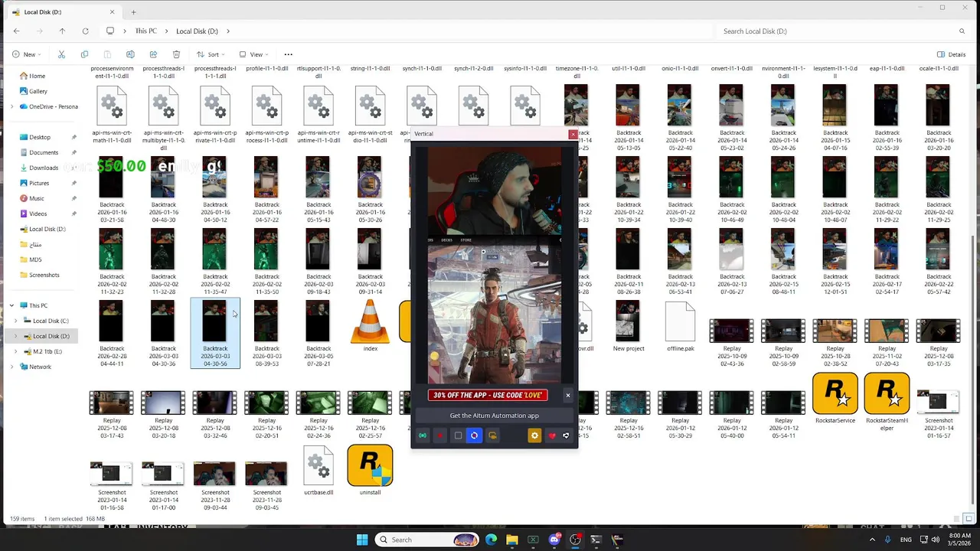Image resolution: width=980 pixels, height=551 pixels.
Task: Click the taskbar Search box
Action: tap(429, 540)
